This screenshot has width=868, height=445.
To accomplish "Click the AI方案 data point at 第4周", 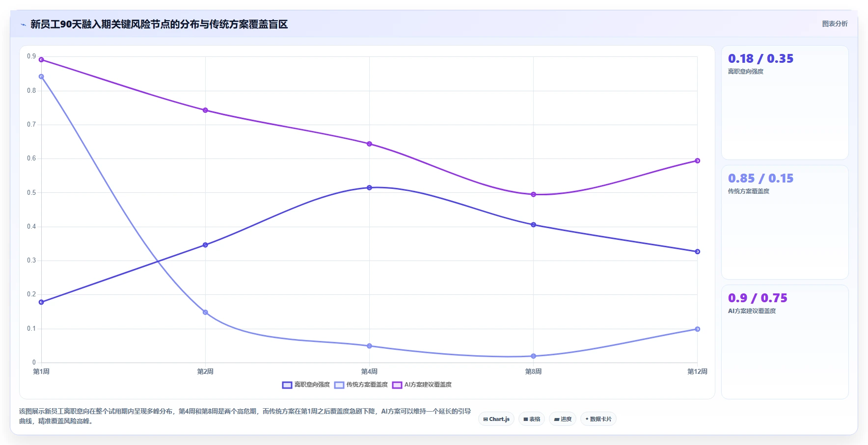I will click(369, 144).
